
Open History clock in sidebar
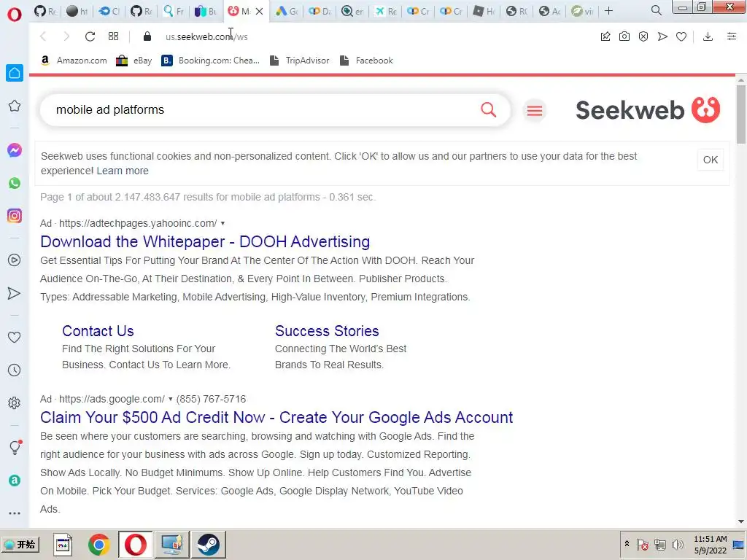[15, 370]
